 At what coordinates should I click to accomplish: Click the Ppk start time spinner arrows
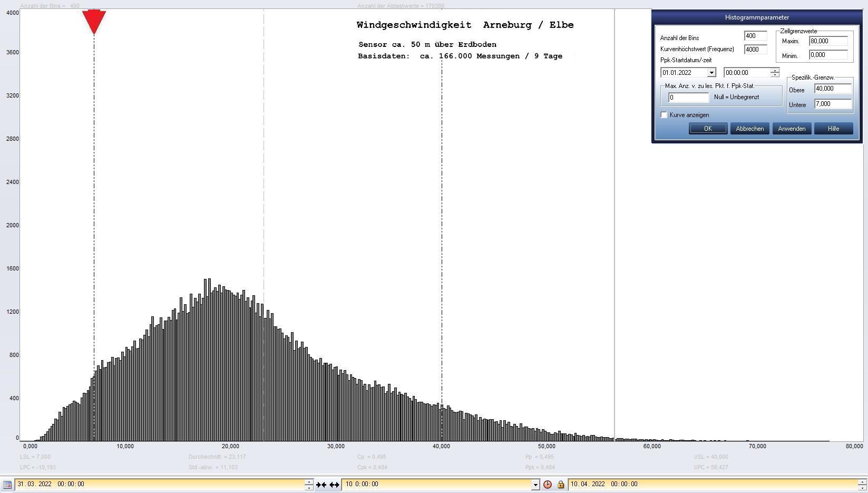point(774,73)
